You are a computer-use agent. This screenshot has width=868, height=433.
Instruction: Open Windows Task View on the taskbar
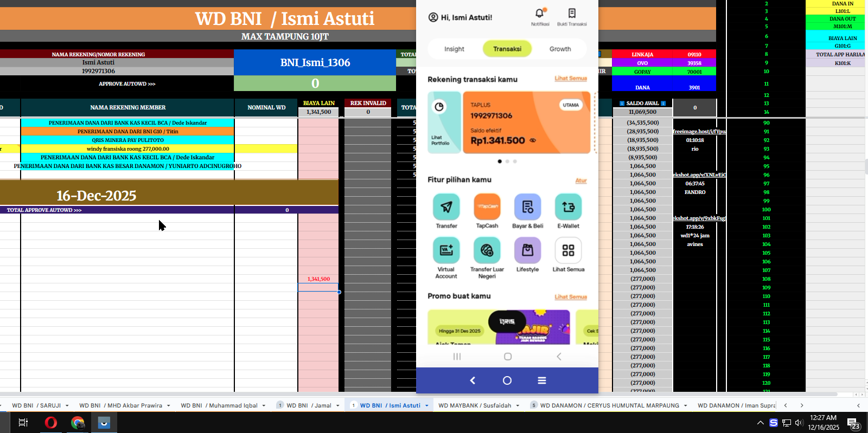(23, 423)
